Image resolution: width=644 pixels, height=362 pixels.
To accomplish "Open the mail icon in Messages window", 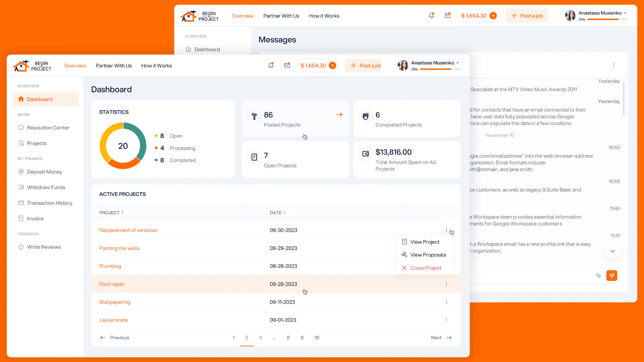I will coord(448,16).
